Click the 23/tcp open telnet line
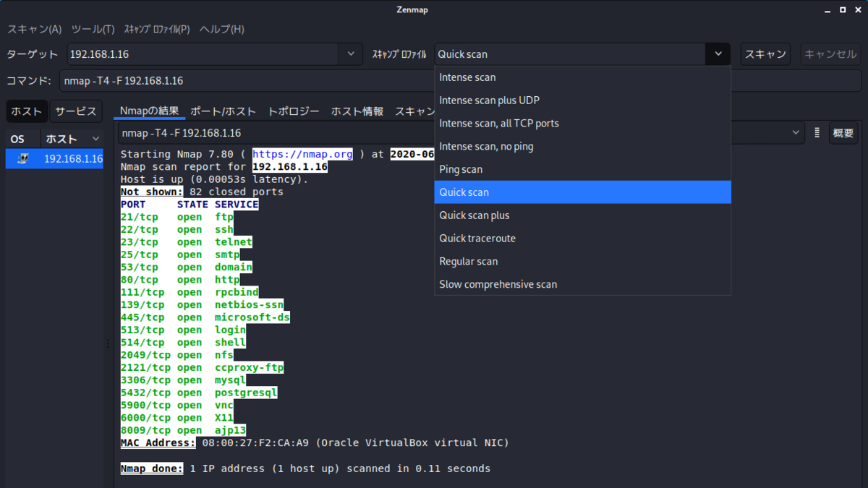Viewport: 868px width, 488px height. (x=187, y=242)
